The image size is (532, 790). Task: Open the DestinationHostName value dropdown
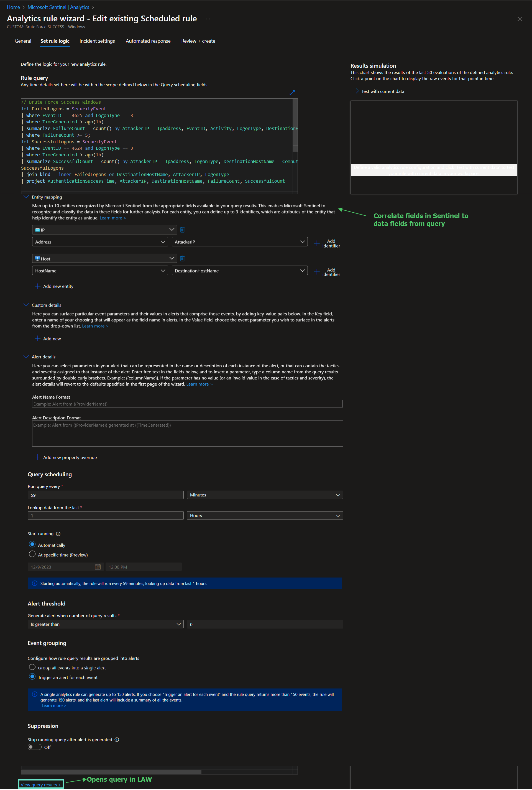(239, 271)
